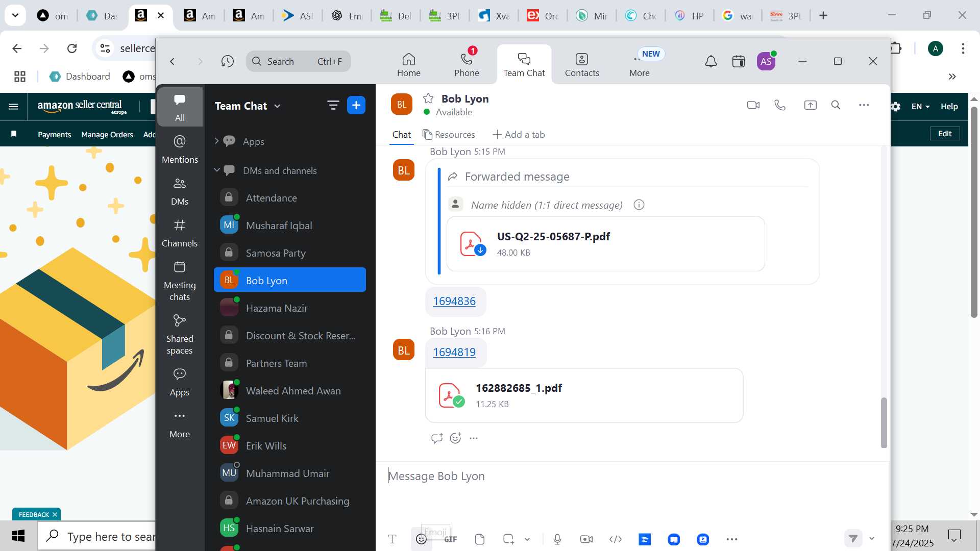Open More in the left sidebar
Screen dimensions: 980x551
coord(180,424)
